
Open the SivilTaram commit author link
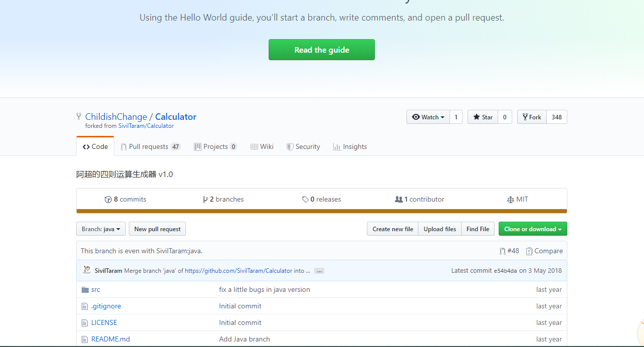pyautogui.click(x=108, y=270)
